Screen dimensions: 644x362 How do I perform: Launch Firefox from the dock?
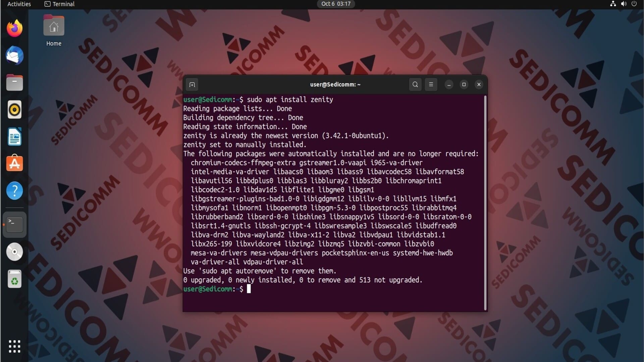(x=14, y=28)
